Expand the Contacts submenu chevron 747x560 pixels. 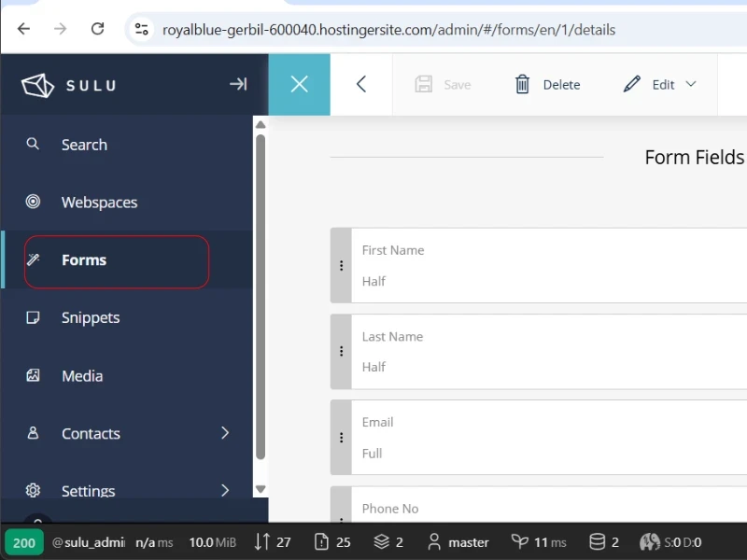point(225,433)
